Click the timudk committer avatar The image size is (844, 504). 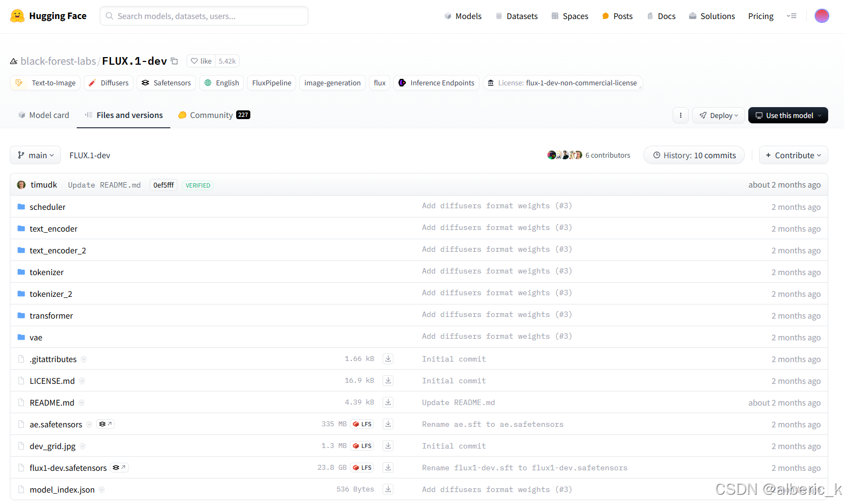pyautogui.click(x=21, y=185)
